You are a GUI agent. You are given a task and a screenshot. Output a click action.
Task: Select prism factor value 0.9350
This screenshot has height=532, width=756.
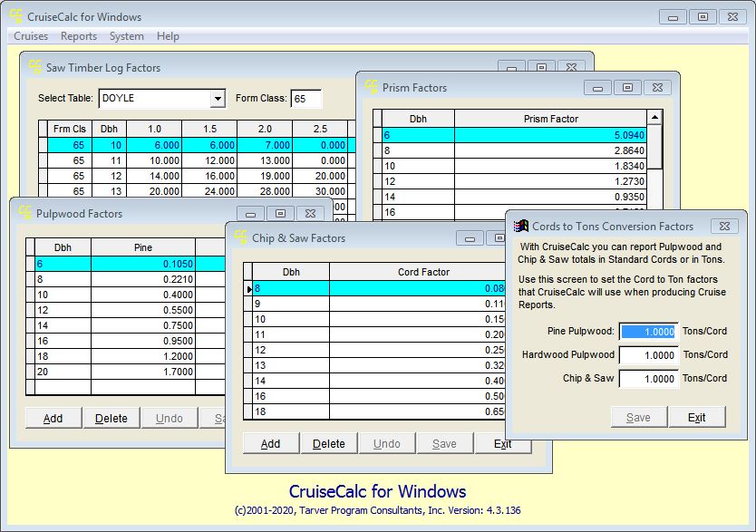coord(550,197)
